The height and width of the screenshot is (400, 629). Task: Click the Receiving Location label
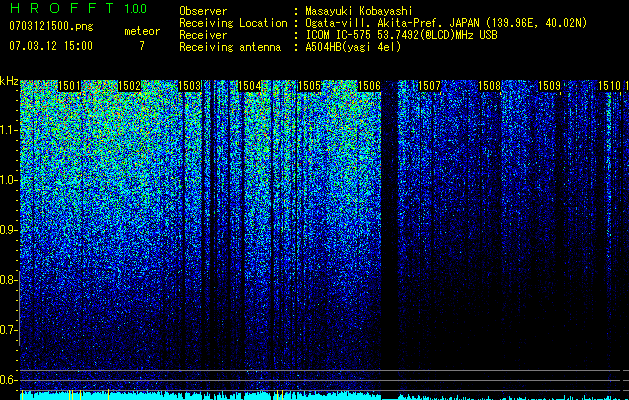(x=233, y=24)
